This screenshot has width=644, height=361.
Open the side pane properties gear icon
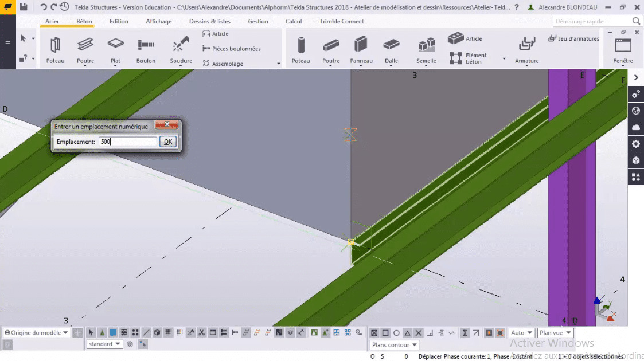[636, 144]
